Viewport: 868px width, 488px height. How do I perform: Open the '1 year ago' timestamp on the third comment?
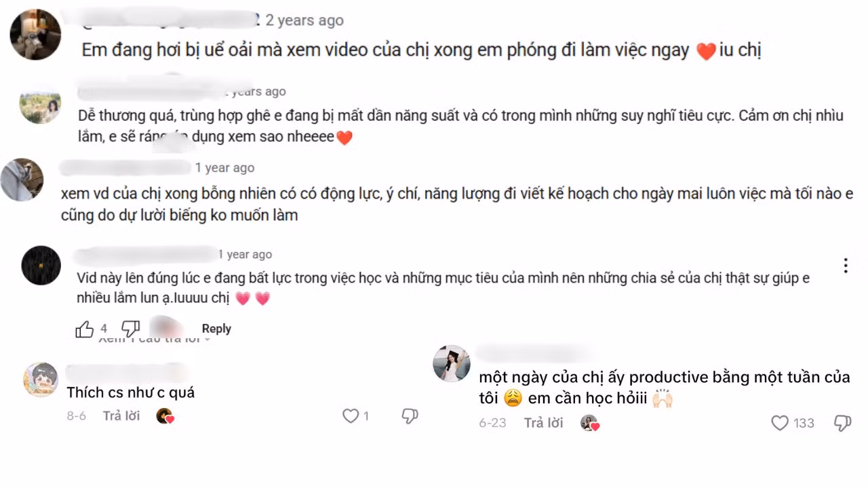225,167
